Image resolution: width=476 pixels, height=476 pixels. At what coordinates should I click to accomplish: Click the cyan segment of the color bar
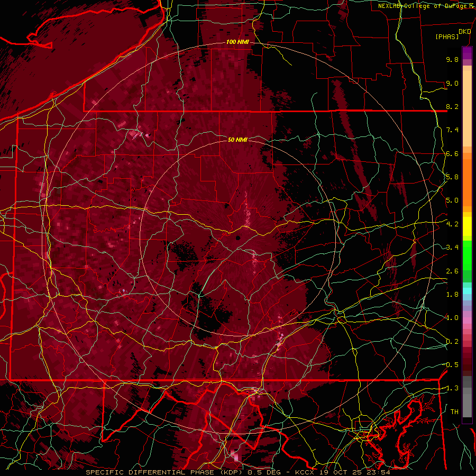point(467,291)
